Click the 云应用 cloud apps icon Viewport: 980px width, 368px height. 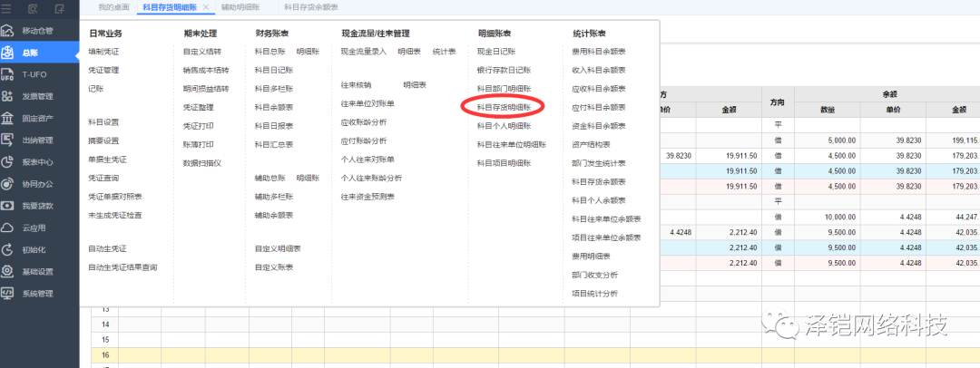click(8, 228)
